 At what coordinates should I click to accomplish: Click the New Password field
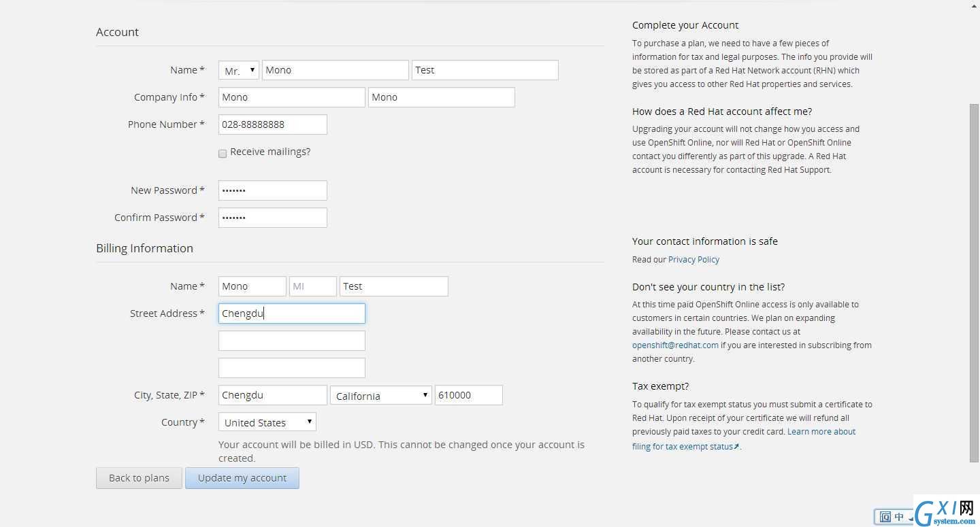pyautogui.click(x=273, y=190)
